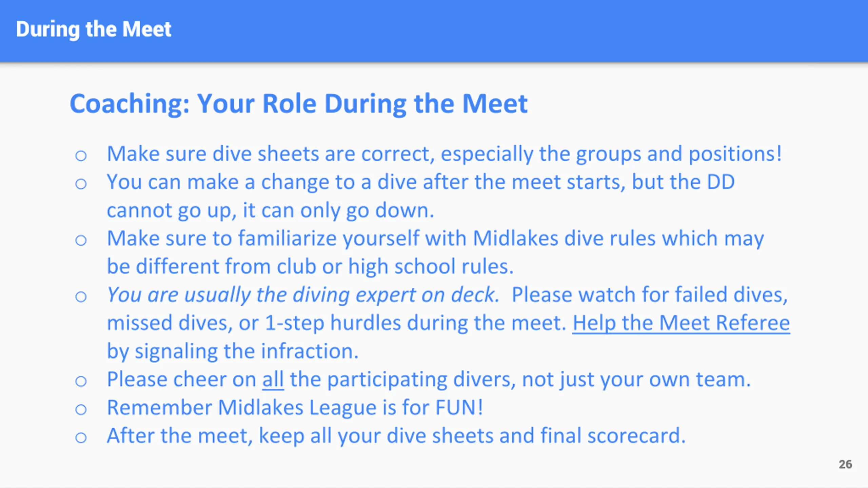The width and height of the screenshot is (868, 488).
Task: Click the italic text 'You are usually the diving expert on deck'
Action: coord(303,295)
